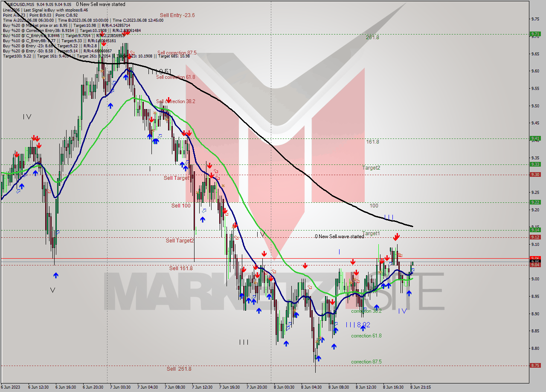The width and height of the screenshot is (546, 392).
Task: Select the 'Sell correction 87.5' label
Action: tap(177, 53)
